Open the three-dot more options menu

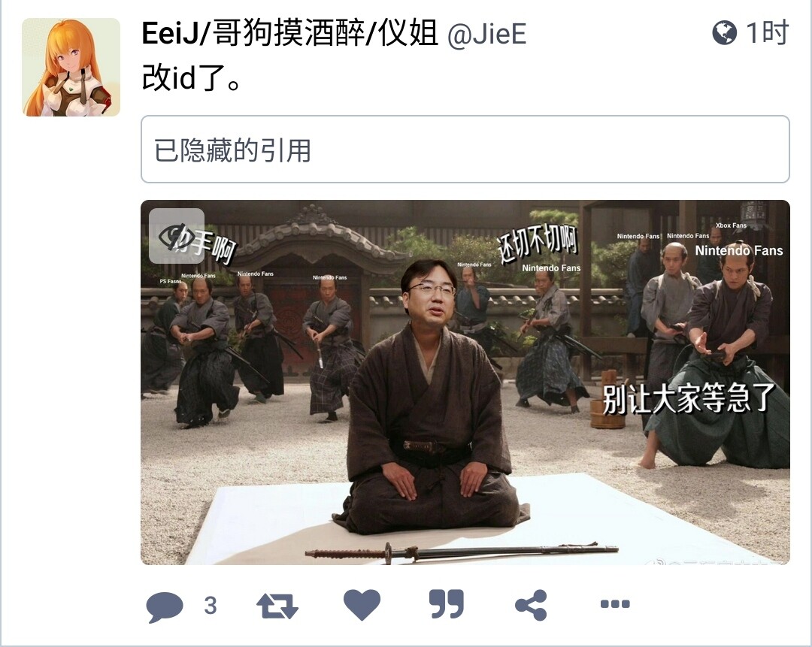pyautogui.click(x=615, y=603)
